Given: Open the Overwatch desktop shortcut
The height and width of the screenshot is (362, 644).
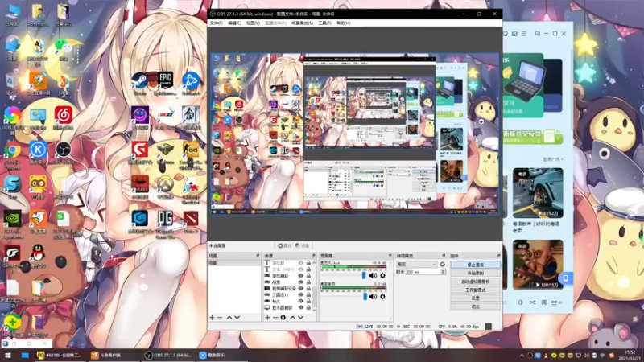Looking at the screenshot, I should [165, 187].
